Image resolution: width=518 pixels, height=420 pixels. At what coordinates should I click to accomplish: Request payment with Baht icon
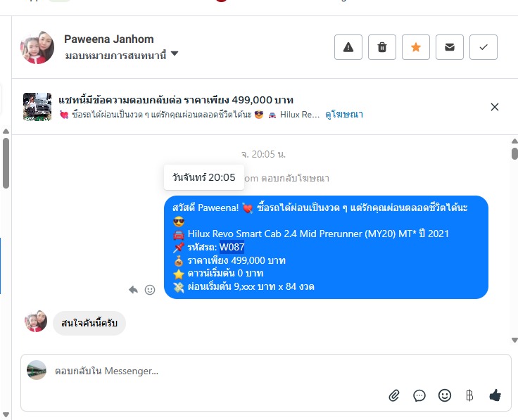click(469, 395)
